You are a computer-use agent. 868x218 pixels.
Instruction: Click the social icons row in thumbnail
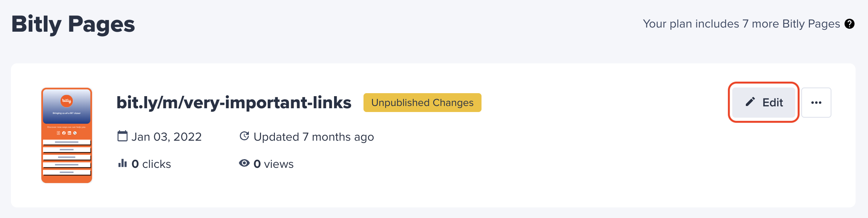[67, 133]
